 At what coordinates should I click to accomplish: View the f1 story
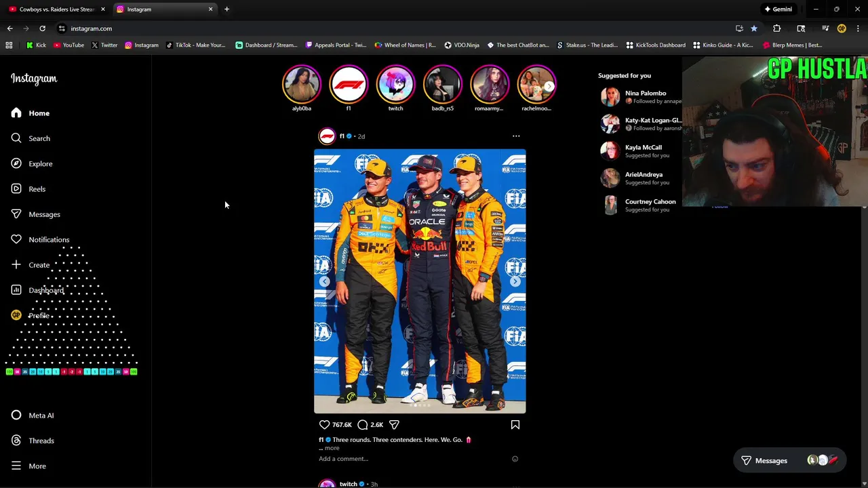[x=349, y=84]
